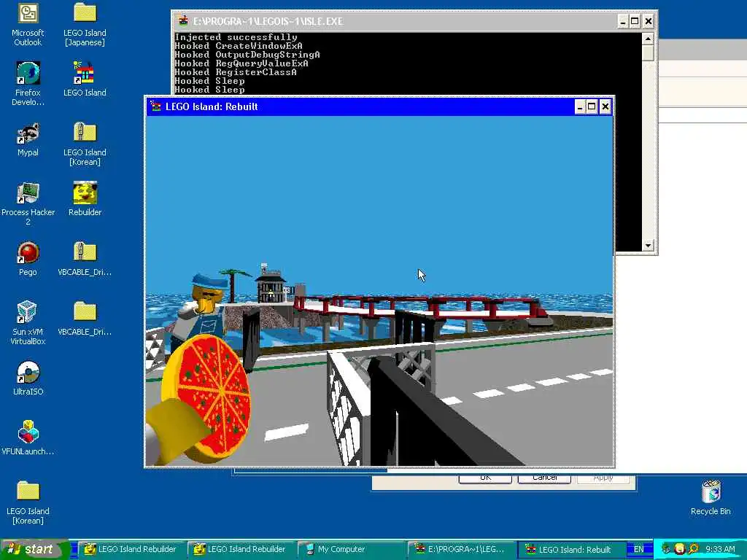Maximize the LEGO Island: Rebuilt window

592,106
